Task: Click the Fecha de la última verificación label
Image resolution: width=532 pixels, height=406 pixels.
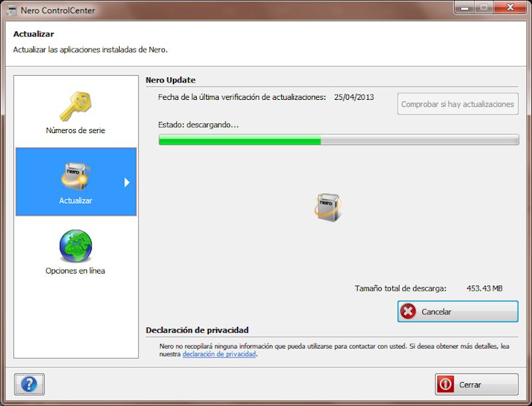Action: 242,97
